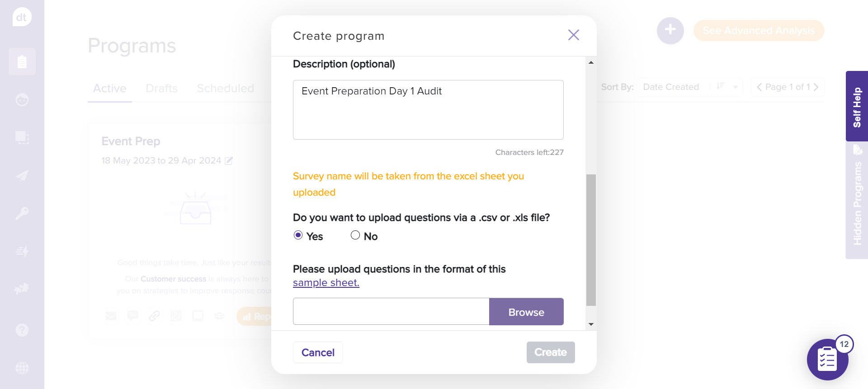Image resolution: width=868 pixels, height=389 pixels.
Task: Switch to the Drafts tab
Action: [x=161, y=88]
